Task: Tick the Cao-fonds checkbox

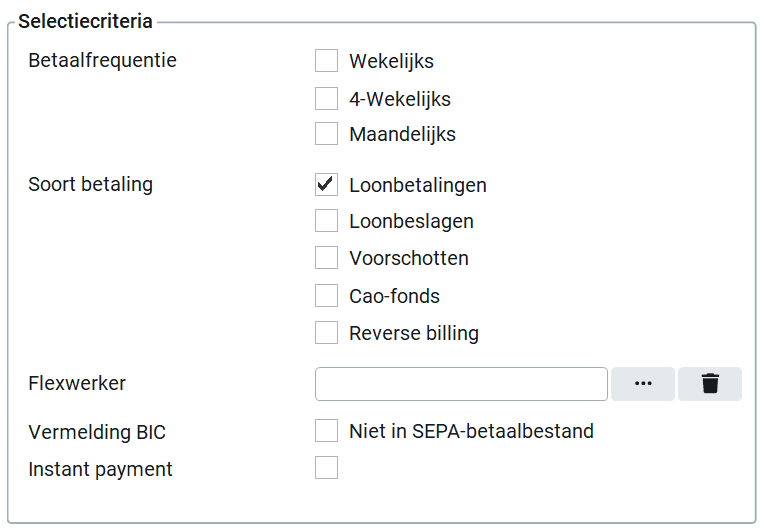Action: coord(326,296)
